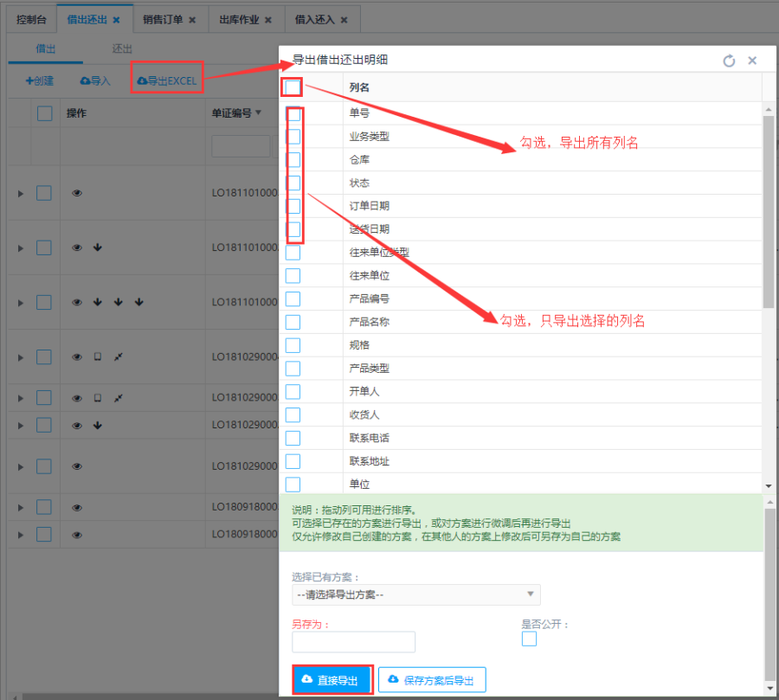
Task: Click into the 另存为 text field
Action: tap(353, 641)
